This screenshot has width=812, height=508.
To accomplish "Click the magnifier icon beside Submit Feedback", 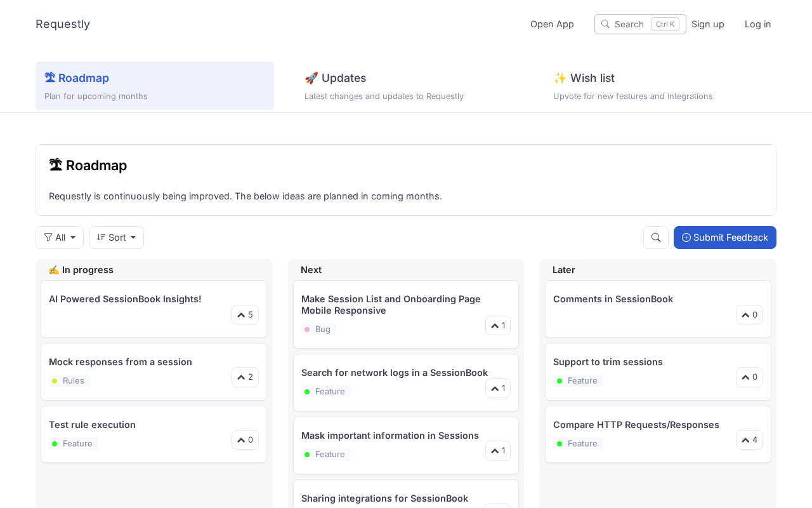I will point(656,237).
